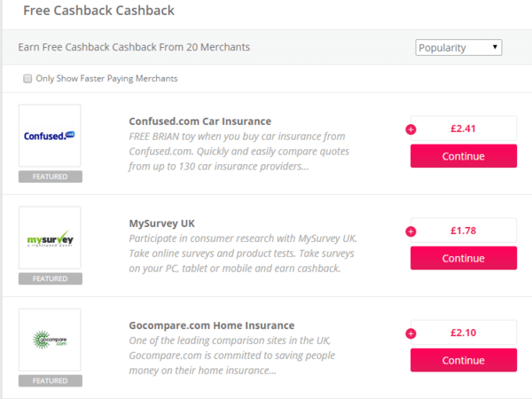The width and height of the screenshot is (532, 399).
Task: Click plus icon beside Gocompare £2.10
Action: coord(411,333)
